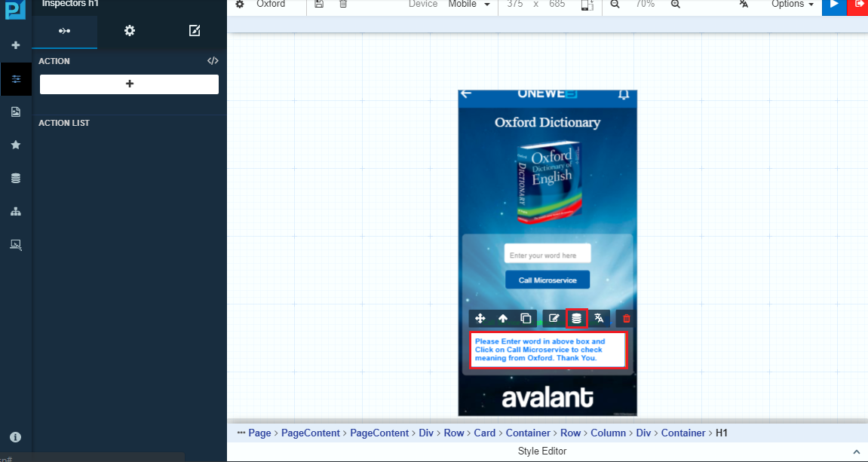Click the device width field showing 375
Viewport: 868px width, 462px height.
point(515,4)
